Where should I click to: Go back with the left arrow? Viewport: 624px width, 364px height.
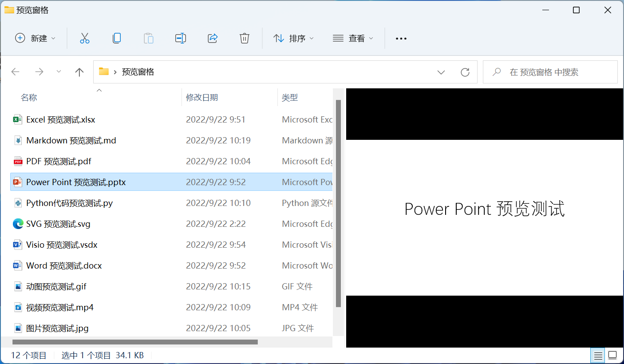(x=16, y=72)
